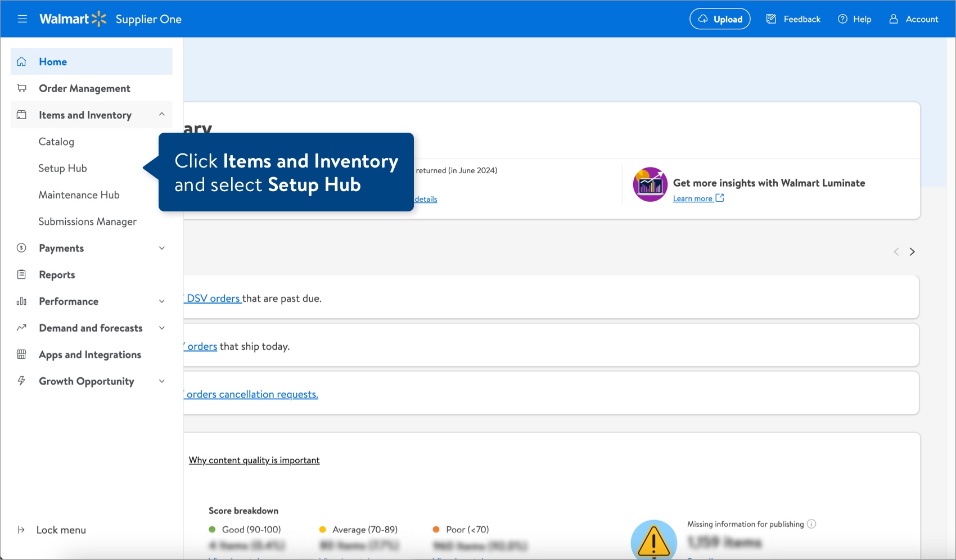956x560 pixels.
Task: Open the hamburger navigation menu
Action: pyautogui.click(x=22, y=19)
